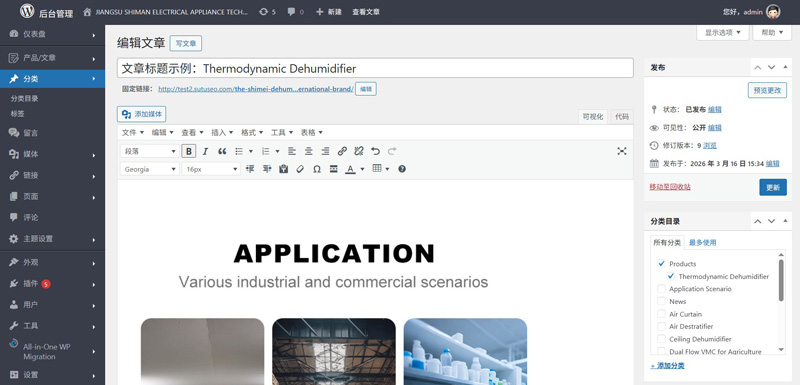Center align text
The height and width of the screenshot is (385, 800).
[309, 151]
